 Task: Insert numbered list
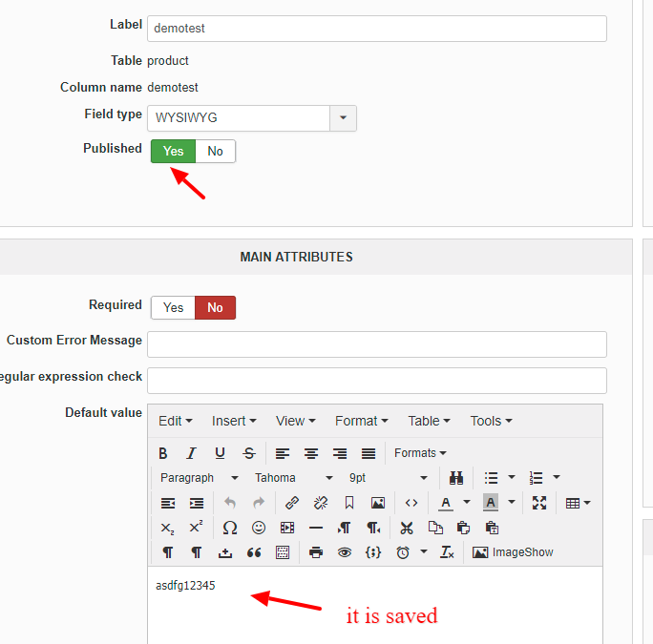coord(536,478)
